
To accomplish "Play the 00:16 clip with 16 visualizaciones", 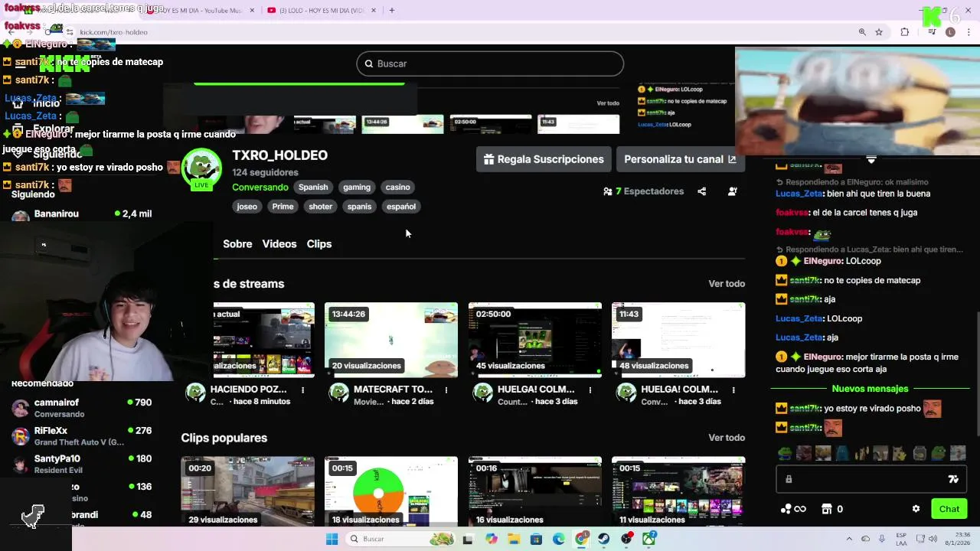I will coord(535,491).
